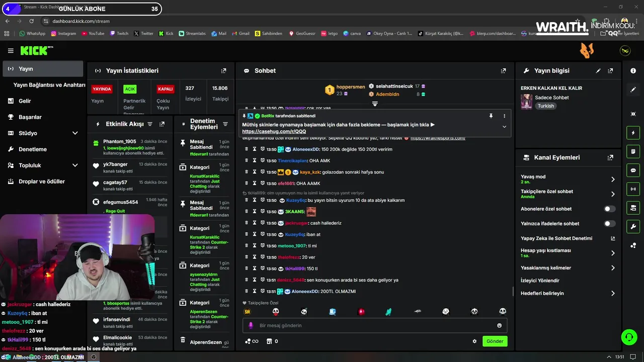
Task: Click the chat bubble icon in right sidebar
Action: [633, 170]
